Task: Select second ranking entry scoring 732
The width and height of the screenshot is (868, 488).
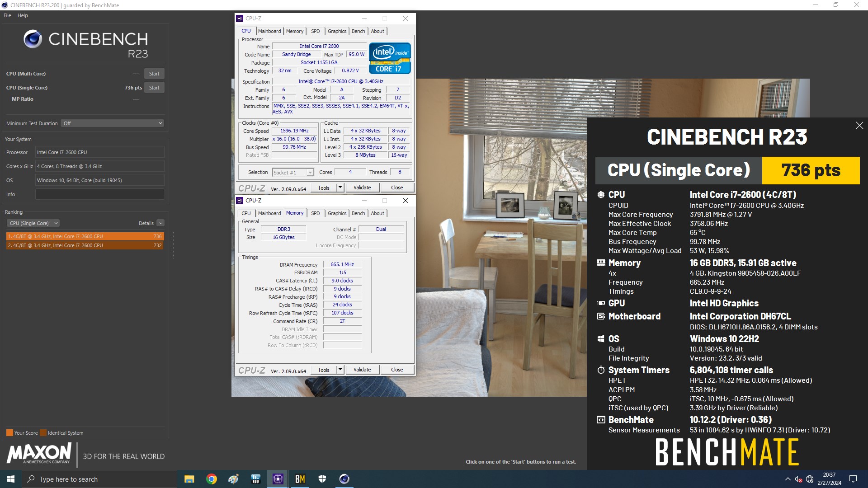Action: (x=85, y=245)
